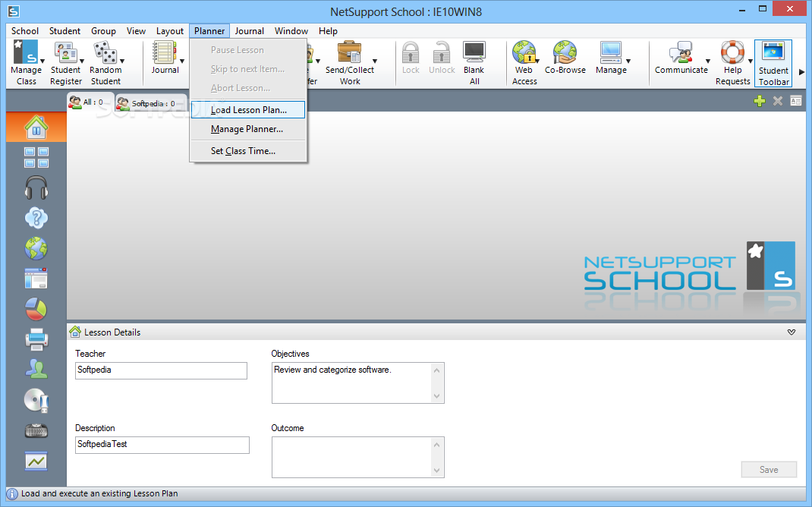Select the home Normal view sidebar icon
The width and height of the screenshot is (812, 507).
pyautogui.click(x=36, y=127)
